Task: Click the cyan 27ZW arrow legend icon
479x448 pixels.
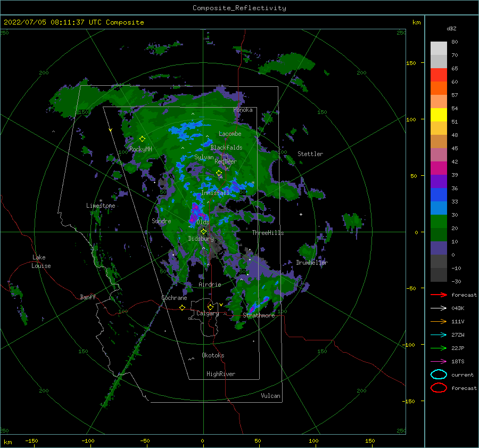Action: pos(439,335)
